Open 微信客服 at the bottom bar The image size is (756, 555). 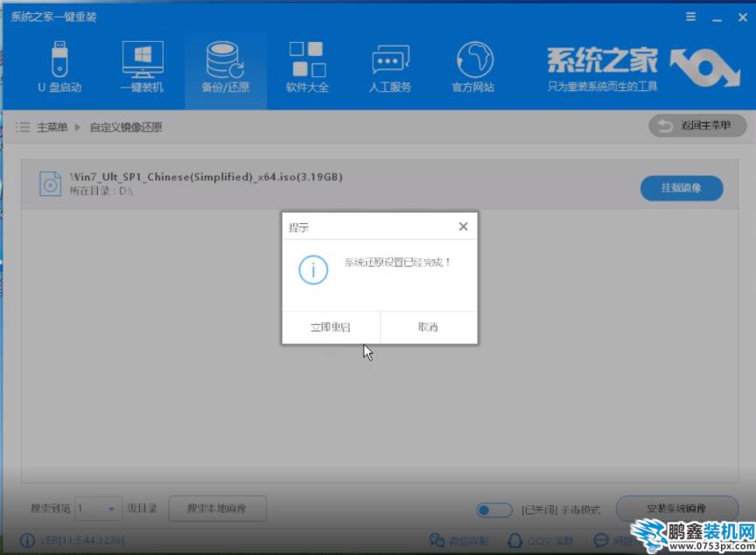point(459,540)
